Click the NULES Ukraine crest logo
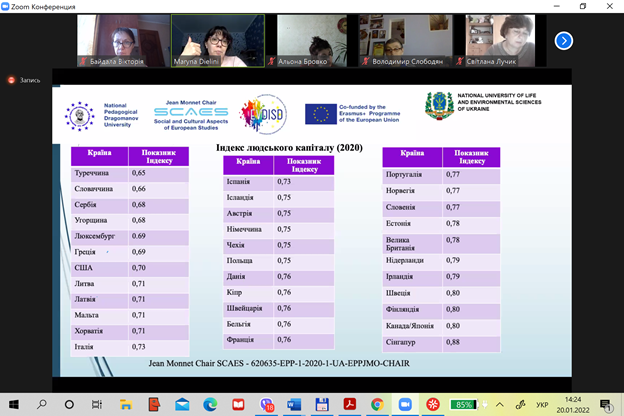 (439, 105)
